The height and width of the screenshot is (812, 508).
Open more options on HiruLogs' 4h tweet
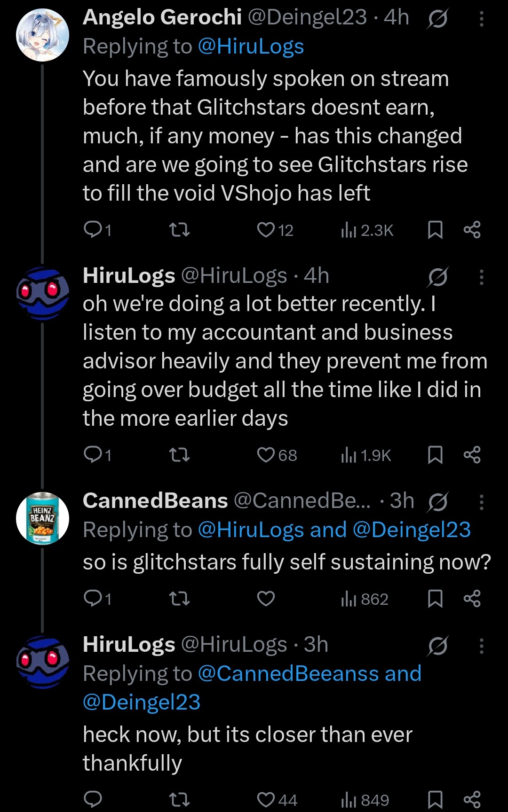481,277
